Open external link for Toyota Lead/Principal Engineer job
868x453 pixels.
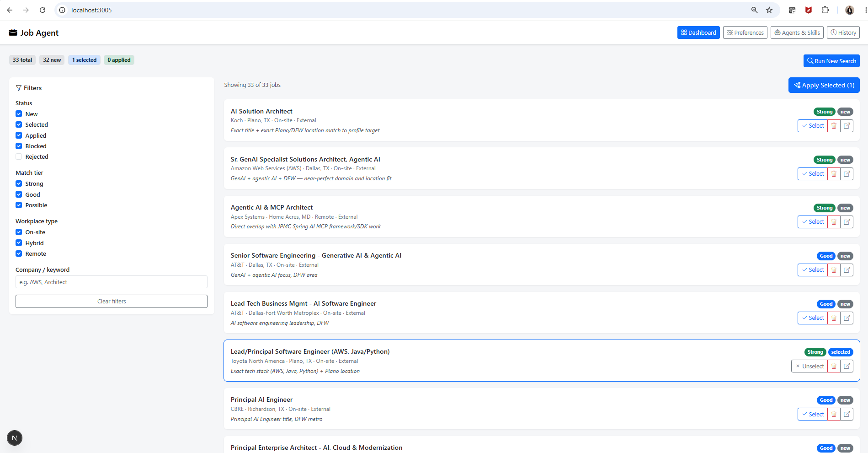pos(847,366)
